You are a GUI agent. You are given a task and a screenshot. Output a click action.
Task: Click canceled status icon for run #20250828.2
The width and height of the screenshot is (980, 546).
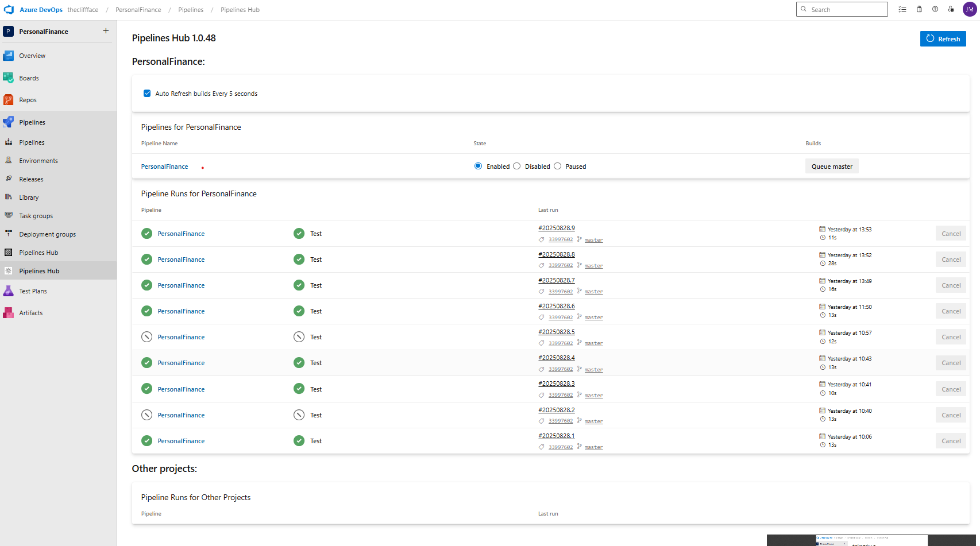click(147, 415)
